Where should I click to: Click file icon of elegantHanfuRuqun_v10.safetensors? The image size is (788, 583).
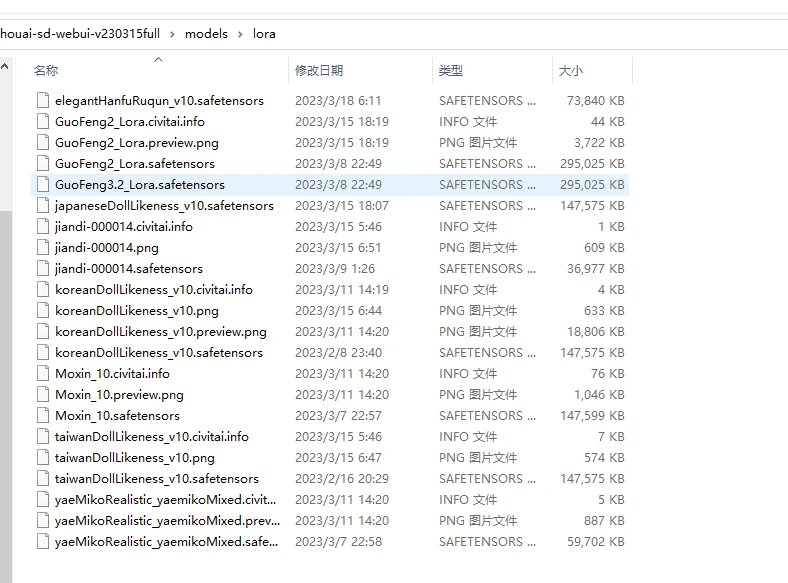[x=43, y=101]
